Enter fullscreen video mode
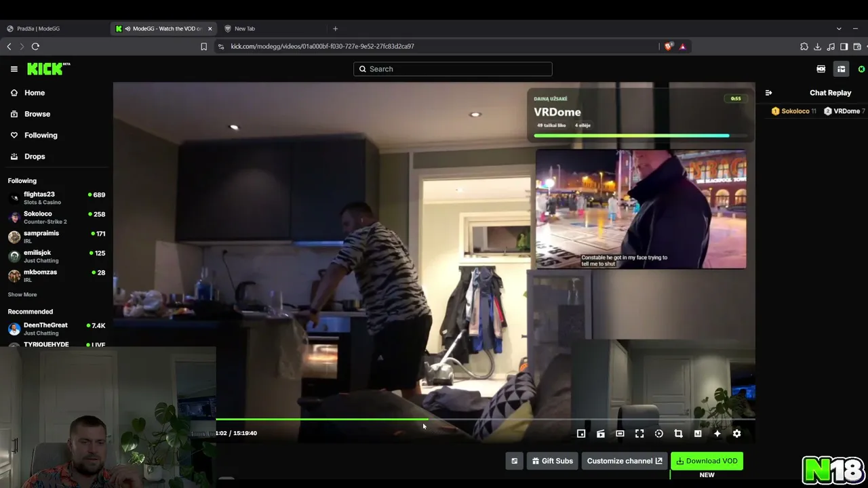 coord(639,434)
